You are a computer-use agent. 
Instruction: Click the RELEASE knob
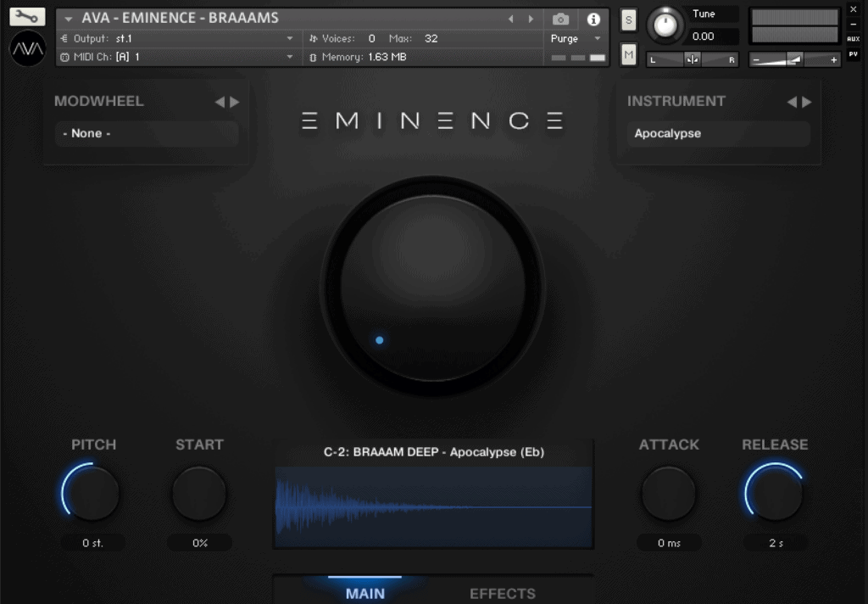click(775, 493)
